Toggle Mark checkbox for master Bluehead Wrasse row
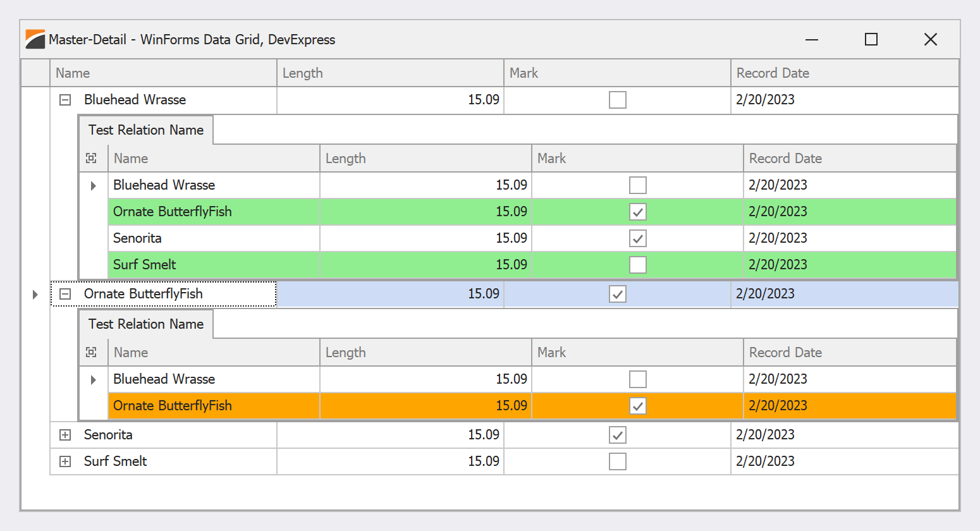Image resolution: width=980 pixels, height=531 pixels. point(617,100)
